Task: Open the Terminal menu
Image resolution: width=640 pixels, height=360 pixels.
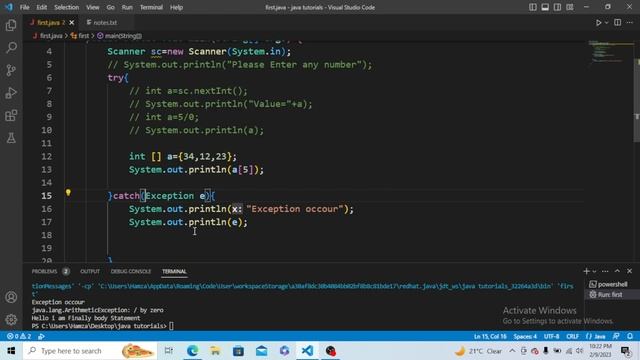Action: pyautogui.click(x=151, y=7)
